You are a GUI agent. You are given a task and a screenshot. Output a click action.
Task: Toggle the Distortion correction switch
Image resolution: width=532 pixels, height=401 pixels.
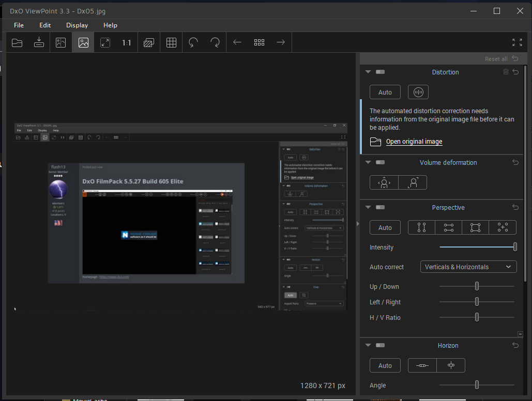click(x=381, y=72)
